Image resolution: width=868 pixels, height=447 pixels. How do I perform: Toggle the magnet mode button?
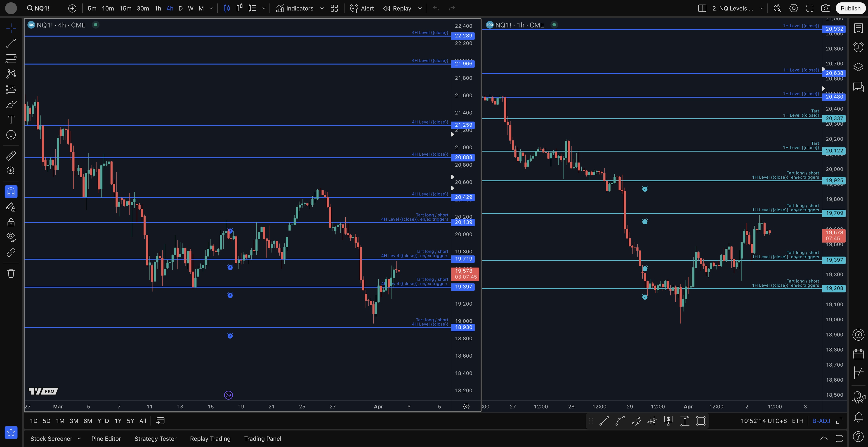(11, 192)
